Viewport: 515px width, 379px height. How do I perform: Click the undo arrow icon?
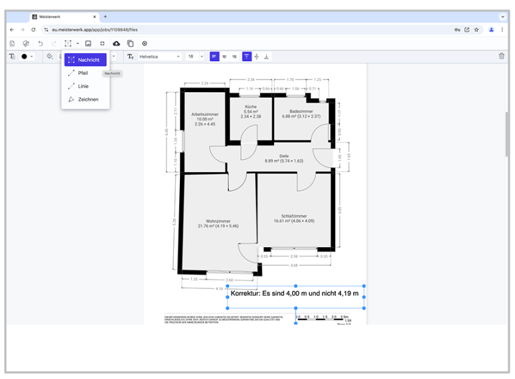40,43
